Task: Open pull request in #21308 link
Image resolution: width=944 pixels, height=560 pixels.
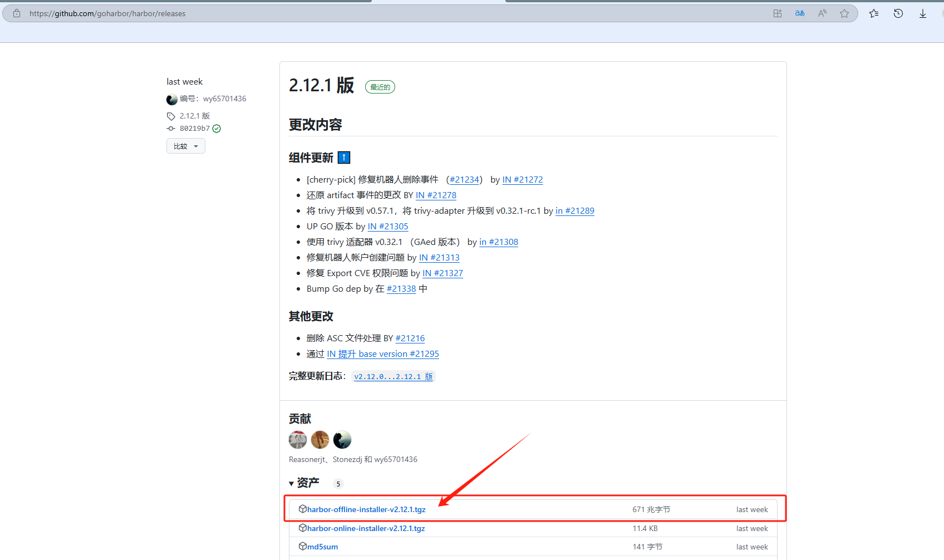Action: (x=499, y=242)
